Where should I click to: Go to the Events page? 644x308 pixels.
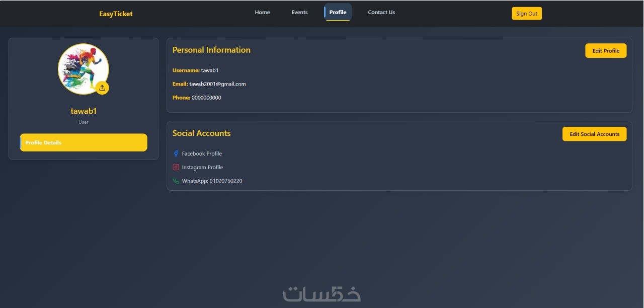click(299, 12)
